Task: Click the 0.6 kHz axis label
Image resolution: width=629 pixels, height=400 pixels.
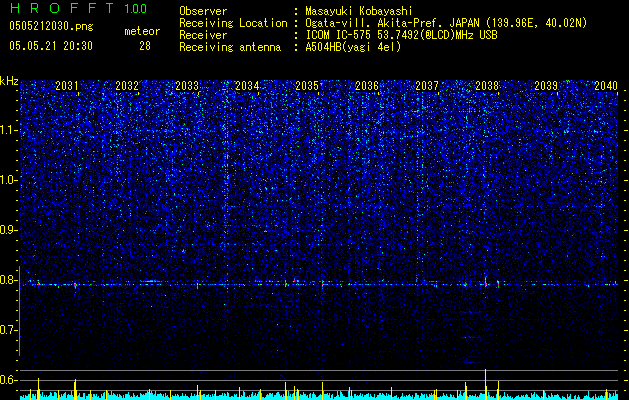Action: pos(8,380)
